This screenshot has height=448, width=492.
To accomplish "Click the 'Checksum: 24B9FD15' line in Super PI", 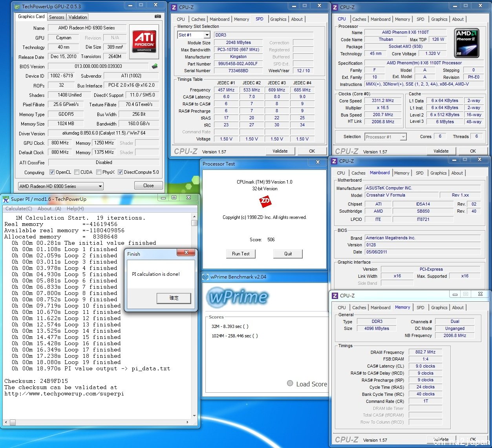I will pos(36,381).
